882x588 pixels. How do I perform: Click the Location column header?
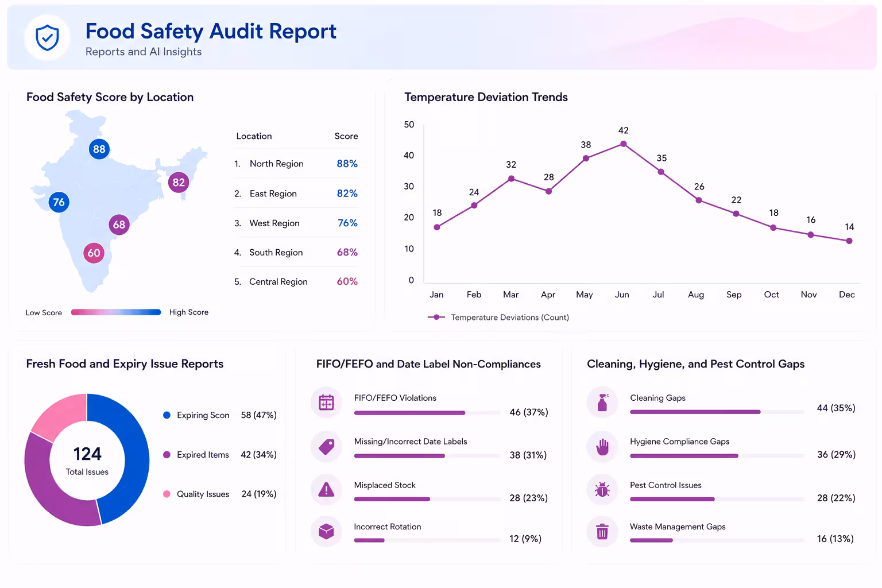254,136
